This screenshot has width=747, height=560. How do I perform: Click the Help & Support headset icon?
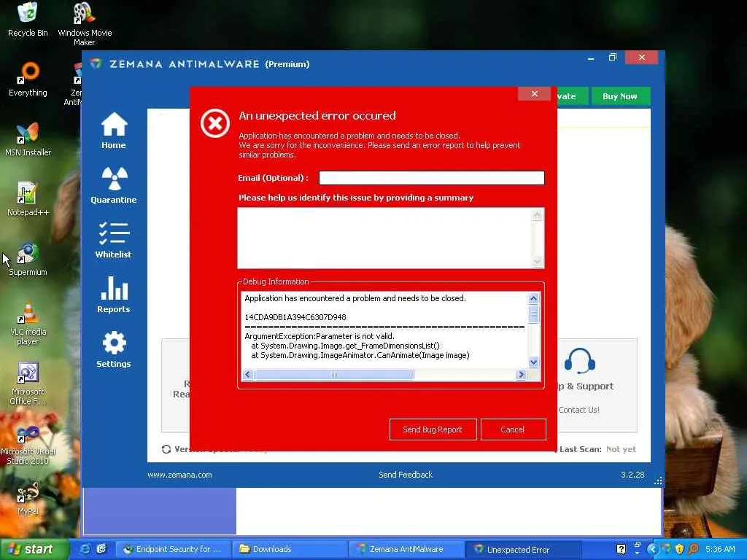tap(579, 361)
